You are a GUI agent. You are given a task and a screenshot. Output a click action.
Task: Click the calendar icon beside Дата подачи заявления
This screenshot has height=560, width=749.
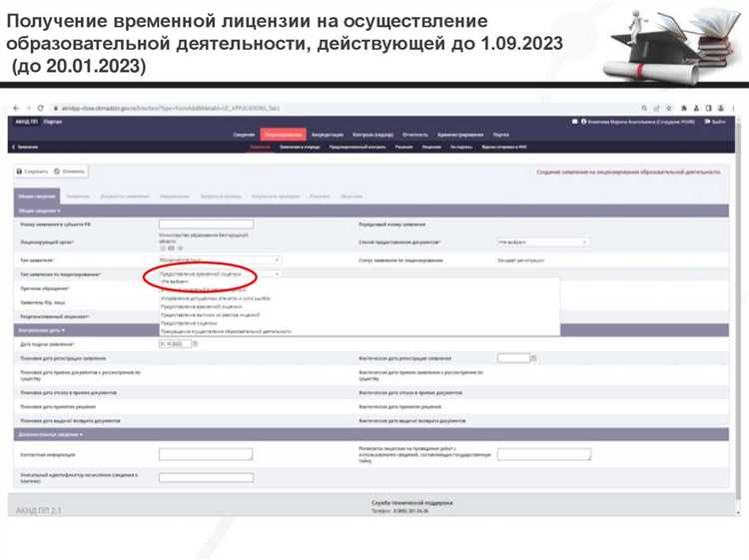coord(195,344)
